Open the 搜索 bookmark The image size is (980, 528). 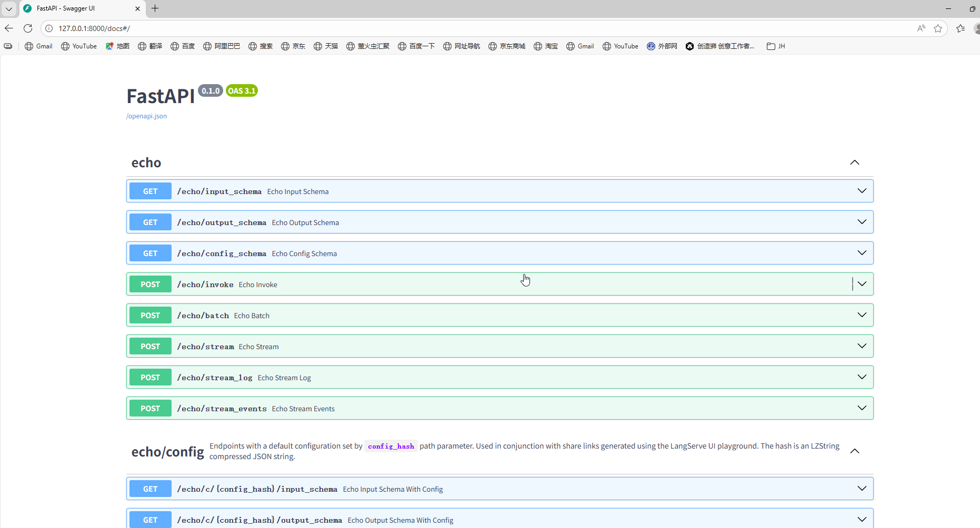[x=261, y=46]
